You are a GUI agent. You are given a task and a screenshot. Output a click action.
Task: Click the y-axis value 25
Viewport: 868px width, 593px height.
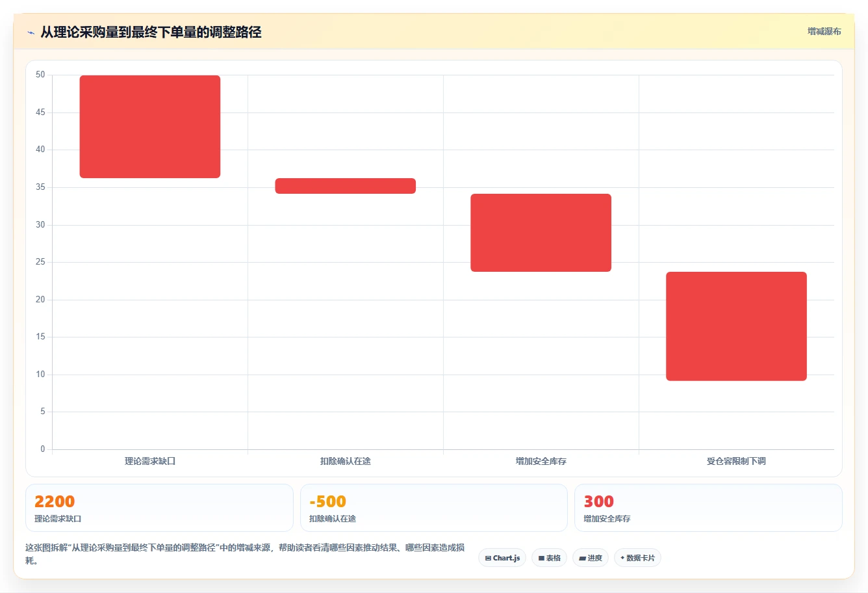(40, 262)
